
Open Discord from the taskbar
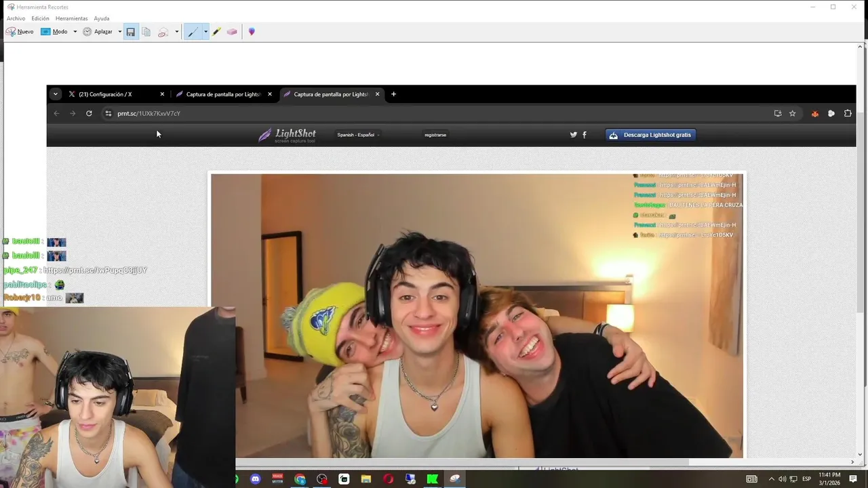coord(255,479)
